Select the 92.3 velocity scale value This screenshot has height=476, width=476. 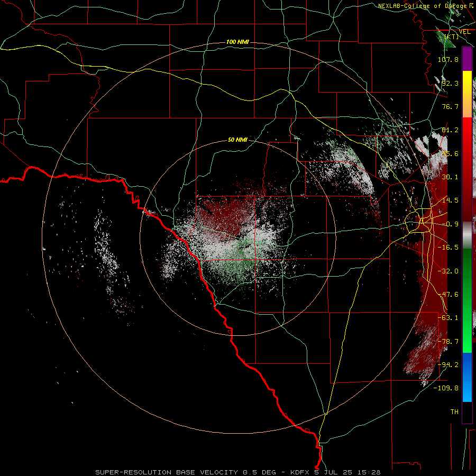[450, 83]
